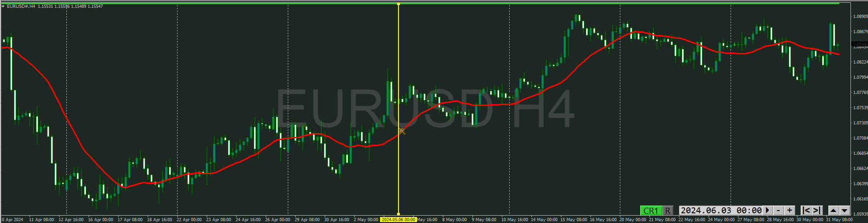Jump to end with the >| button
Viewport: 868px width, 223px height.
pyautogui.click(x=817, y=211)
